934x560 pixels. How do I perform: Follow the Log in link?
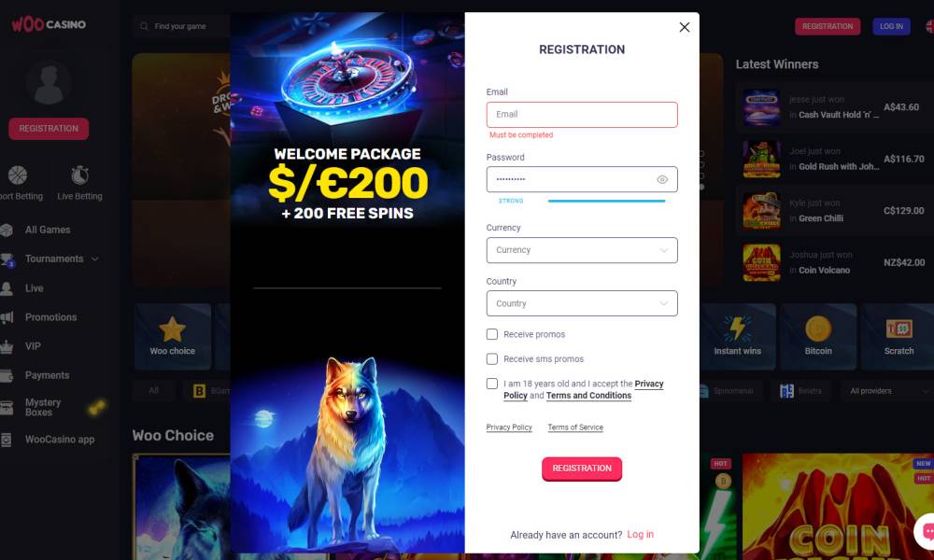[641, 535]
